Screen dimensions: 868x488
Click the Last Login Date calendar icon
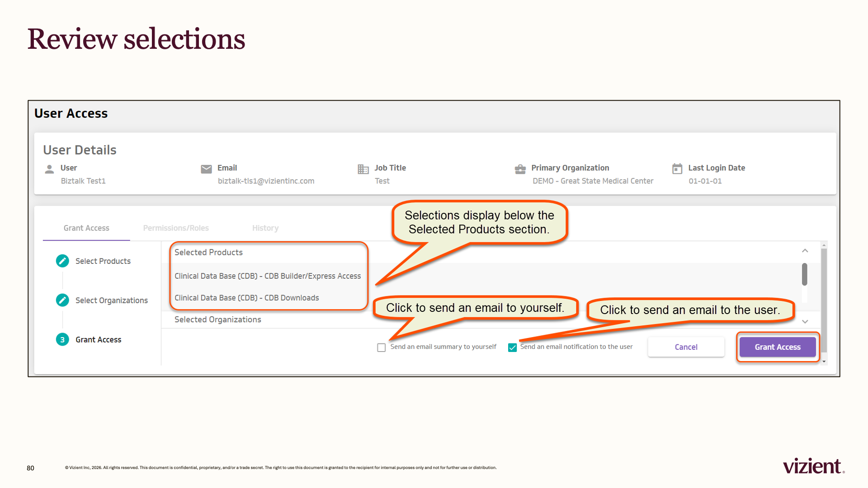pyautogui.click(x=677, y=169)
